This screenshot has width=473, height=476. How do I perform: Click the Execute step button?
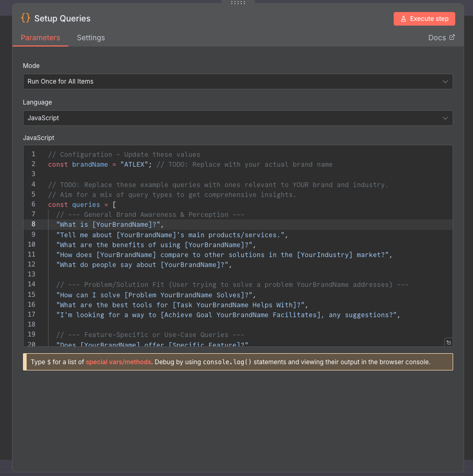[x=424, y=19]
